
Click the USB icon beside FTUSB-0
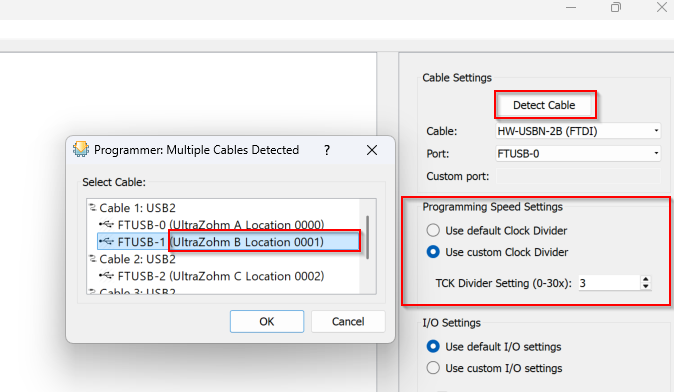(x=106, y=224)
